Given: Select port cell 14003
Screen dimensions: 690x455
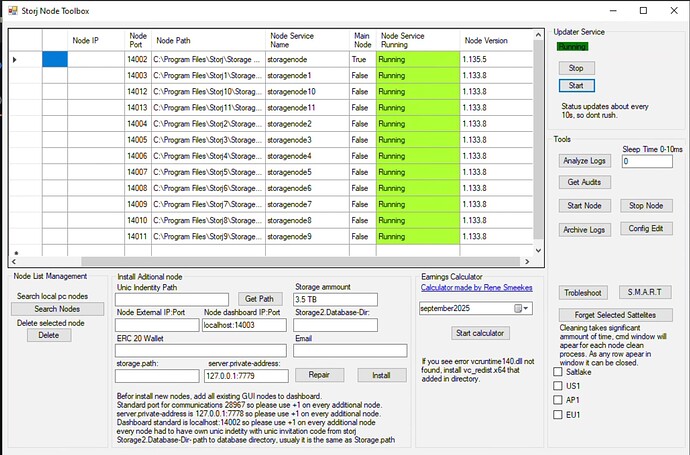Looking at the screenshot, I should point(138,76).
